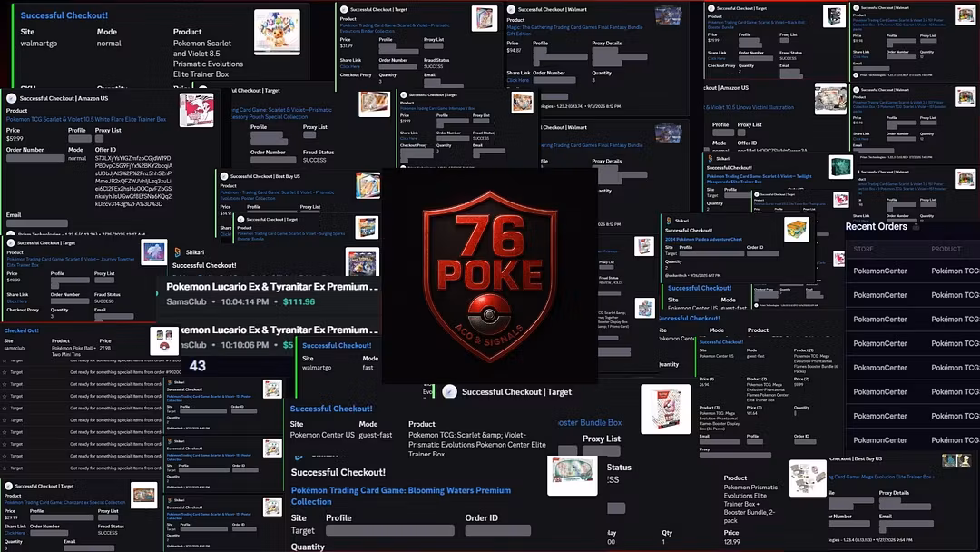Open Binder Collection thumbnail on Target card

[485, 19]
